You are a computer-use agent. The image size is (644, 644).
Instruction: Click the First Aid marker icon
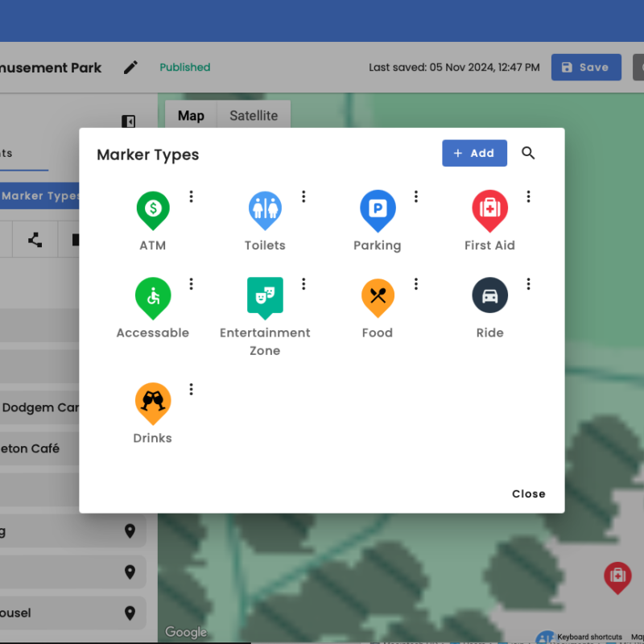point(489,209)
